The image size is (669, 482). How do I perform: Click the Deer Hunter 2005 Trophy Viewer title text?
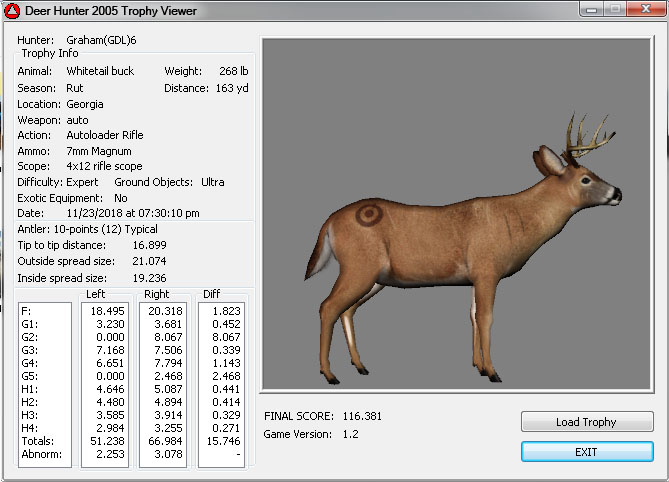[112, 11]
